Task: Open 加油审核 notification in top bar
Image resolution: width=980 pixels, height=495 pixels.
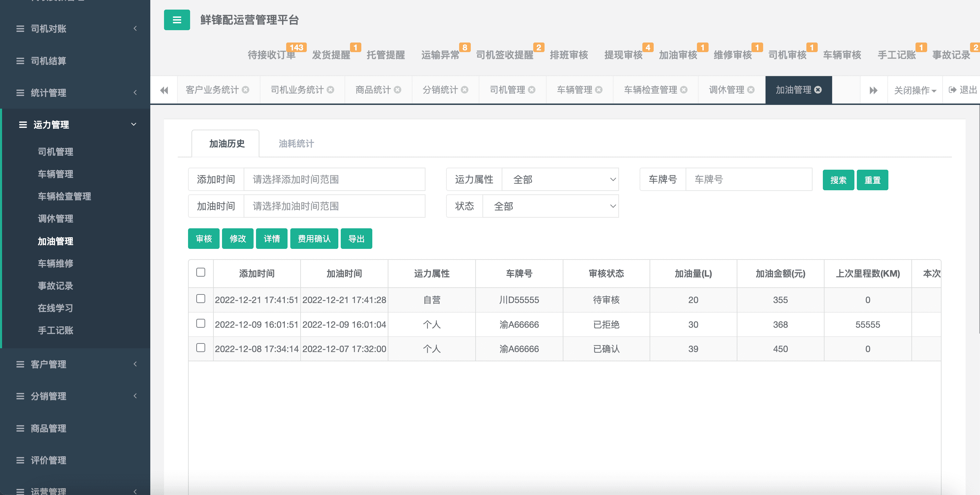Action: (678, 55)
